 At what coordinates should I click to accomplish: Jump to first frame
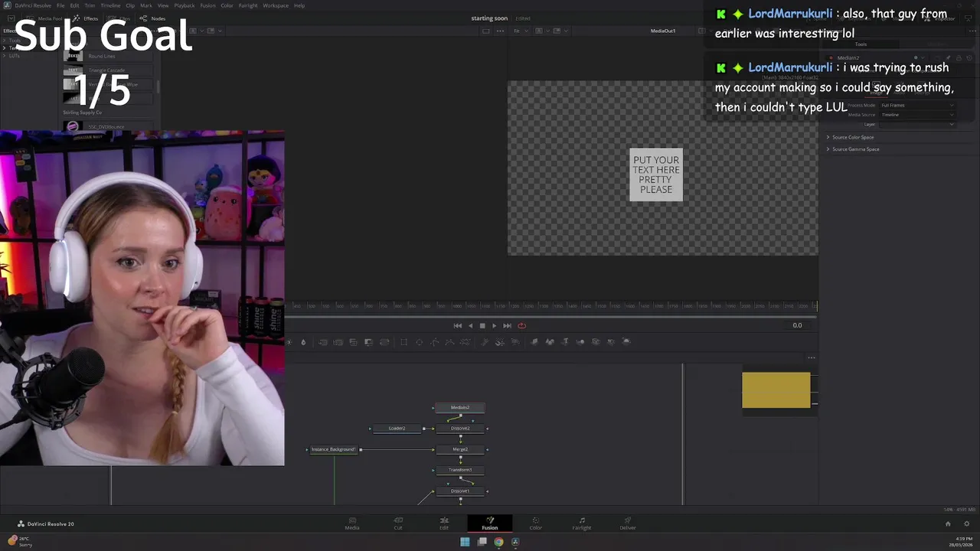[x=457, y=325]
